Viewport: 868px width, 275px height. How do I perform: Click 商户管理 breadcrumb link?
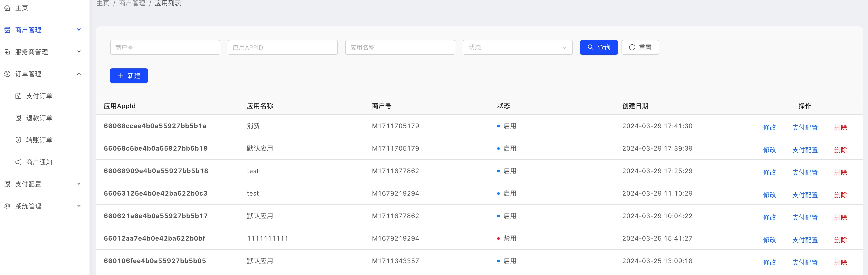[x=132, y=3]
